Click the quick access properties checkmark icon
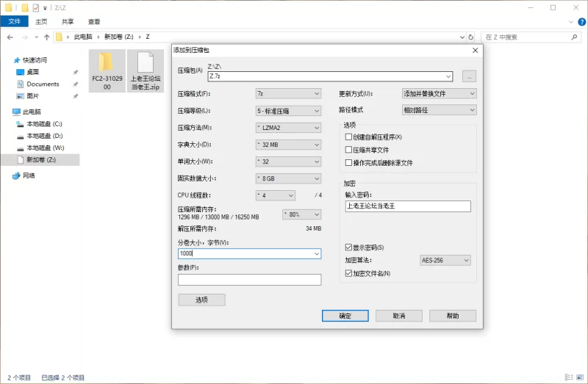Image resolution: width=588 pixels, height=384 pixels. (x=35, y=7)
